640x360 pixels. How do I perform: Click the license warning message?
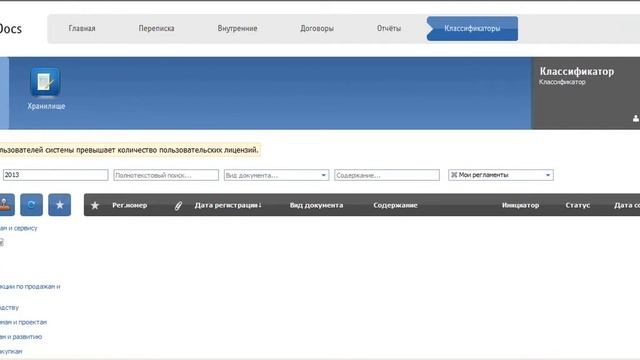[x=129, y=150]
